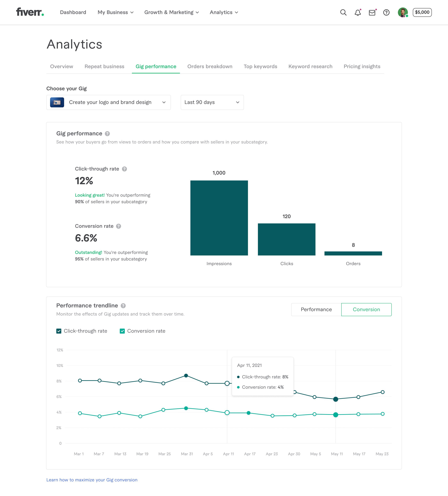Switch to the Orders breakdown tab
The height and width of the screenshot is (496, 448).
[210, 66]
